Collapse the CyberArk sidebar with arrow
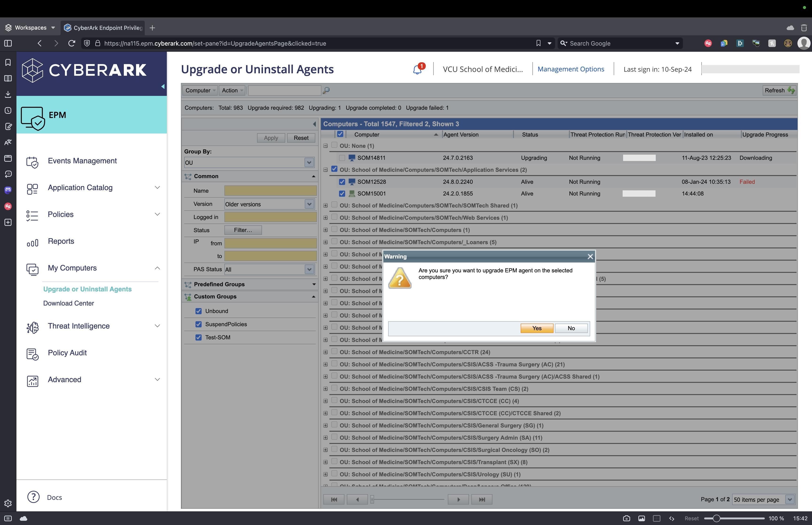 coord(163,86)
